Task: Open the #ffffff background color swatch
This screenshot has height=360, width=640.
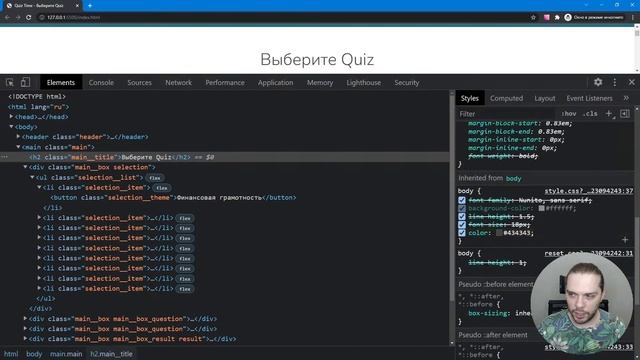Action: tap(541, 208)
